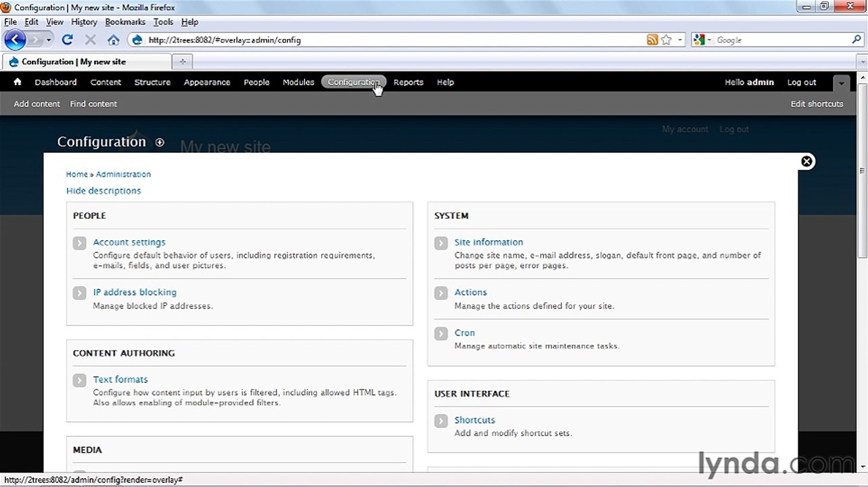The height and width of the screenshot is (487, 868).
Task: Click the browser forward arrow button
Action: (35, 40)
